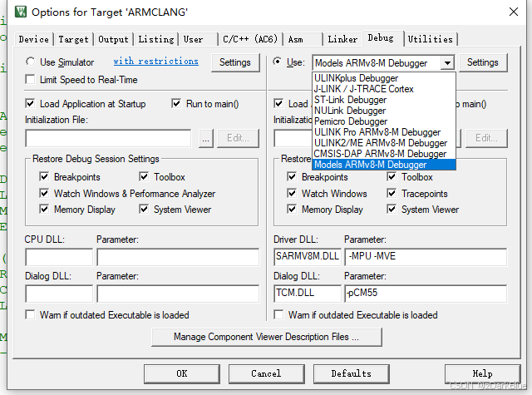Open the 'with restrictions' link
Viewport: 532px width, 395px height.
[x=155, y=62]
